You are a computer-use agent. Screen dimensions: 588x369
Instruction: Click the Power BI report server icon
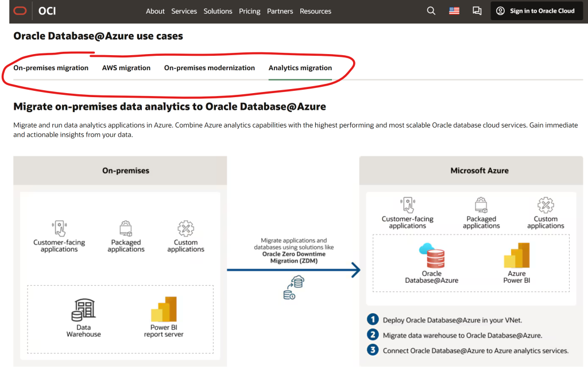click(x=164, y=311)
